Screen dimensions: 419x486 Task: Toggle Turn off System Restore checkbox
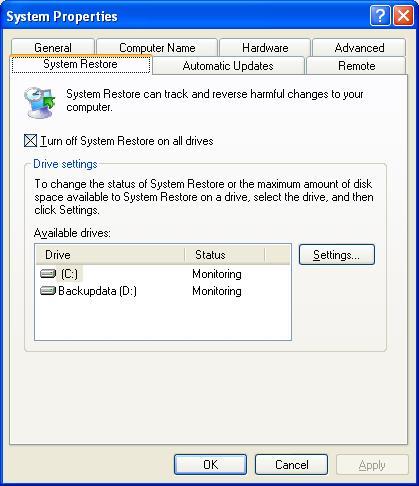pos(30,141)
